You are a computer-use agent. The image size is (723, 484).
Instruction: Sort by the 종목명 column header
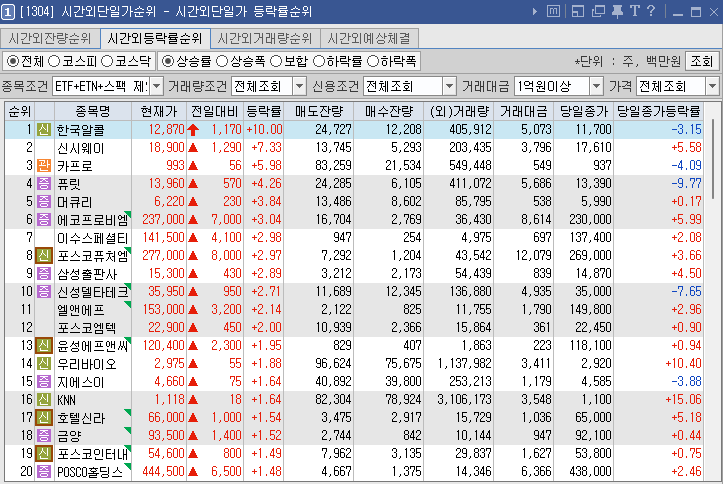[x=93, y=111]
